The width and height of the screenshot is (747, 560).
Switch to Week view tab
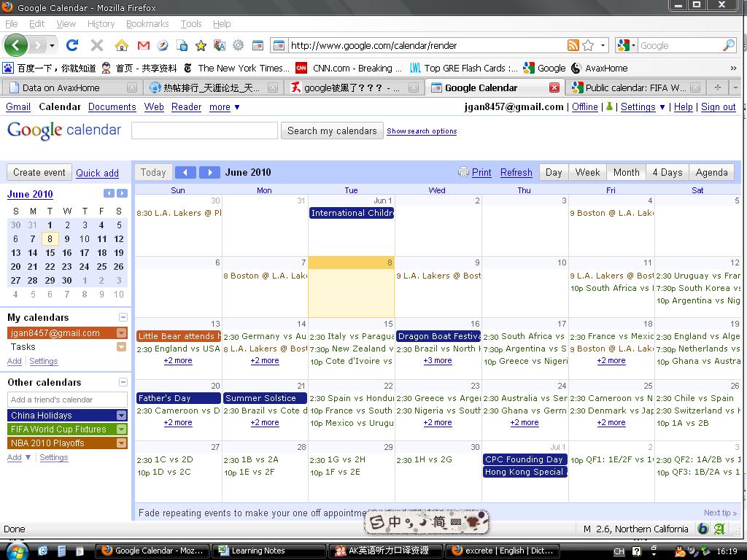pyautogui.click(x=587, y=173)
